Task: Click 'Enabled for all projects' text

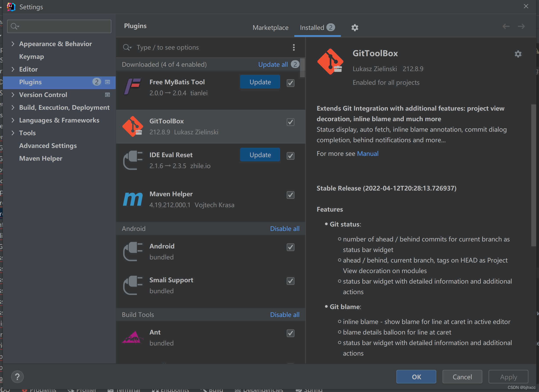Action: click(x=386, y=83)
